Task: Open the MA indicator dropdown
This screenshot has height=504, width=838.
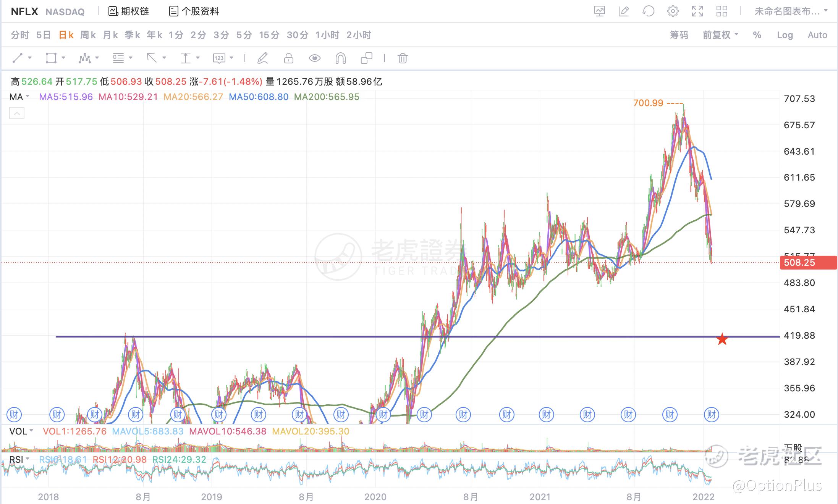Action: pos(19,97)
